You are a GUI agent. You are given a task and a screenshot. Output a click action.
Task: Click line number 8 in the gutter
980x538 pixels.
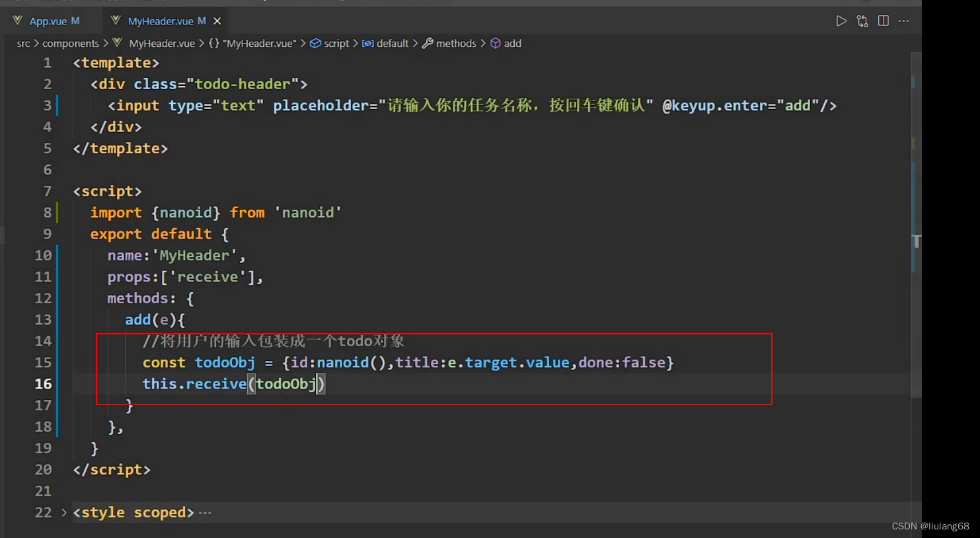[x=47, y=213]
